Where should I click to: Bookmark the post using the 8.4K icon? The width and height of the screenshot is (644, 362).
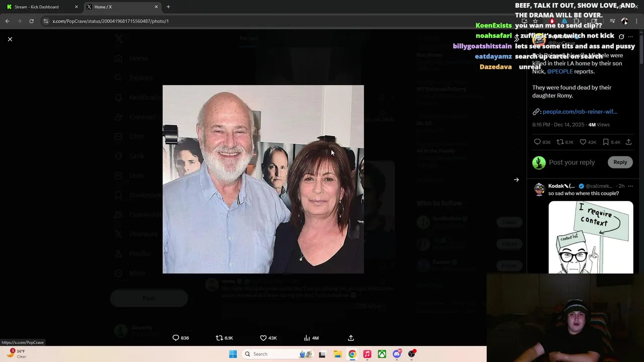[x=611, y=142]
